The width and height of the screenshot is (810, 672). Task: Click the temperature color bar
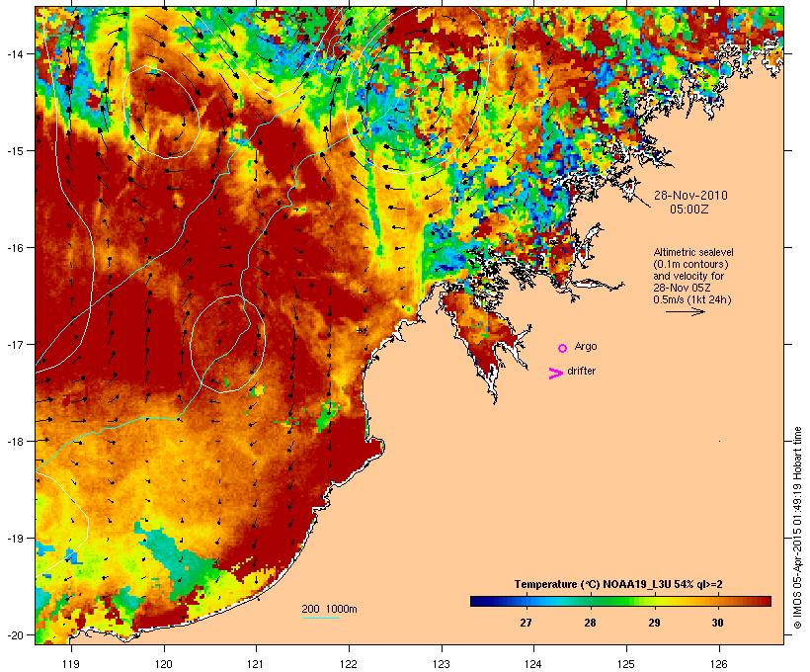click(x=620, y=601)
